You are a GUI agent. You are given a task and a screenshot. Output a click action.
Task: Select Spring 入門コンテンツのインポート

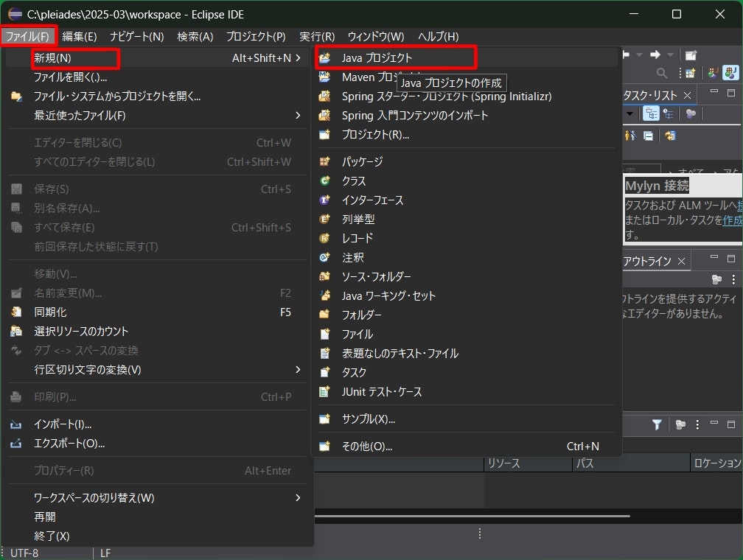[467, 115]
